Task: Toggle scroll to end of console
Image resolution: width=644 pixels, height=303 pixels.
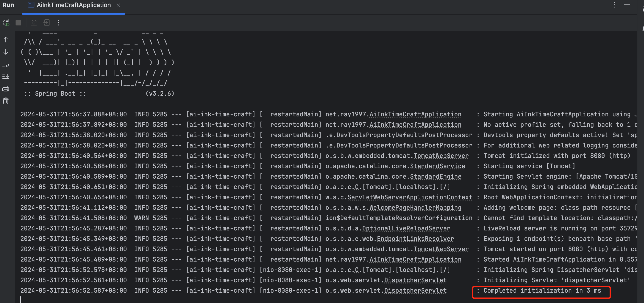Action: 6,76
